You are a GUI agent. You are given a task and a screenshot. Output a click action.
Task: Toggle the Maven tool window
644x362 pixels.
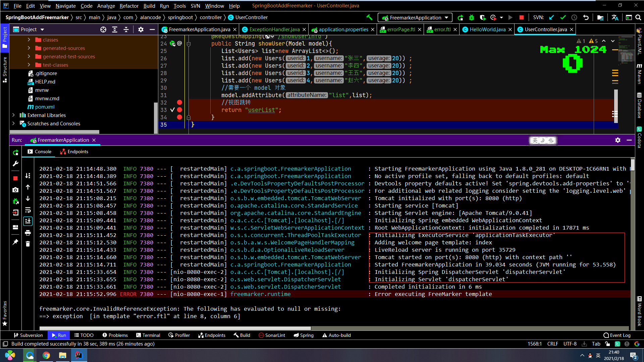pyautogui.click(x=639, y=74)
